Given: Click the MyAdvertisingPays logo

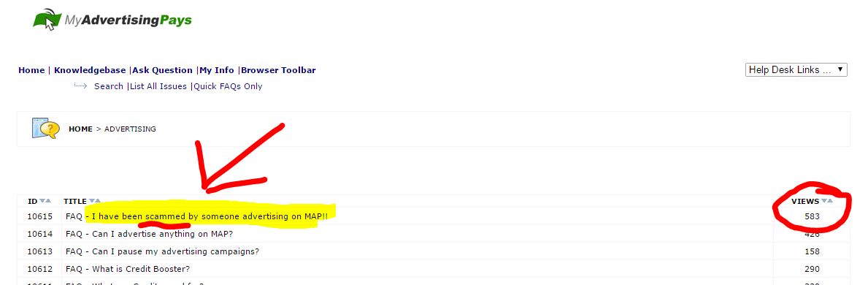Looking at the screenshot, I should (112, 20).
